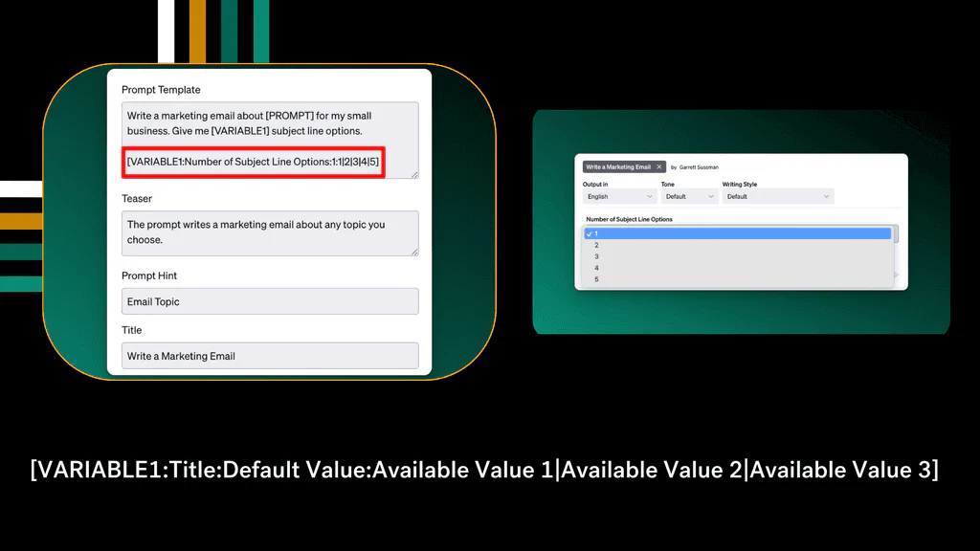The image size is (980, 551).
Task: Click the Number of Subject Line Options label
Action: tap(630, 219)
